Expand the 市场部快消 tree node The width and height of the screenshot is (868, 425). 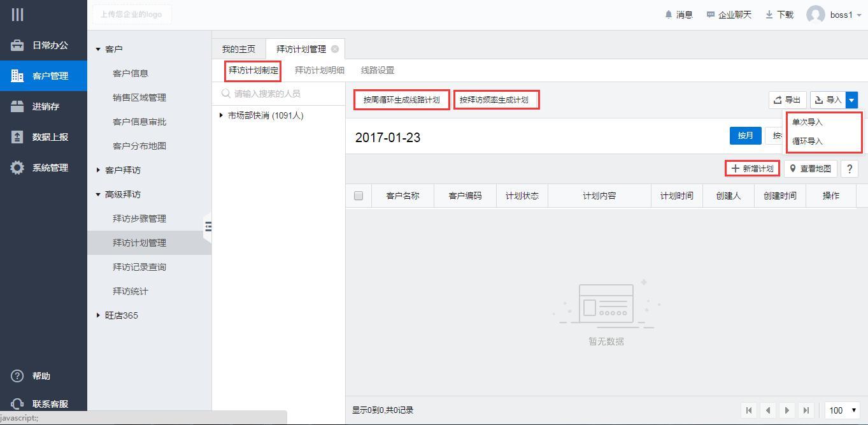point(221,115)
